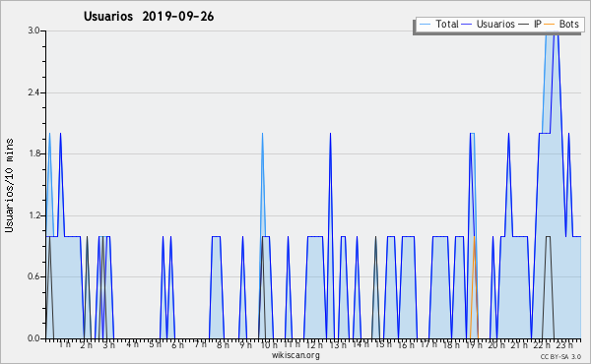Click the '20 h' x-axis label
The image size is (591, 364).
(496, 345)
